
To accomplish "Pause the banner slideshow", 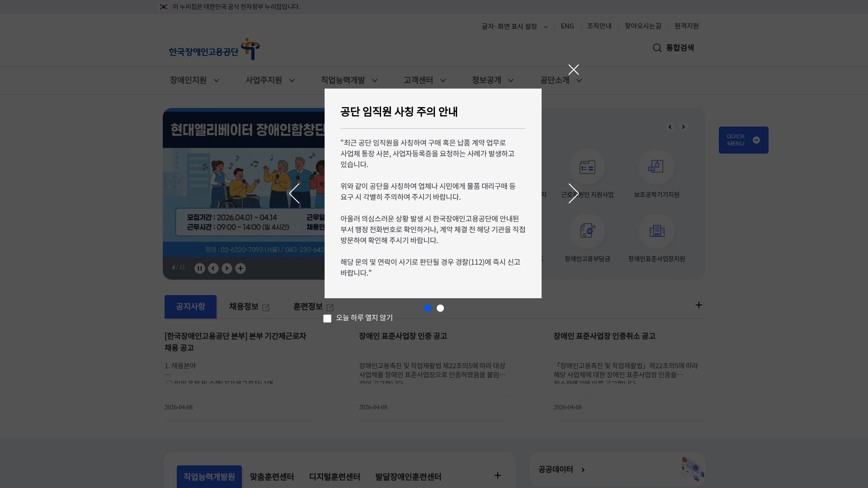I will pyautogui.click(x=200, y=268).
